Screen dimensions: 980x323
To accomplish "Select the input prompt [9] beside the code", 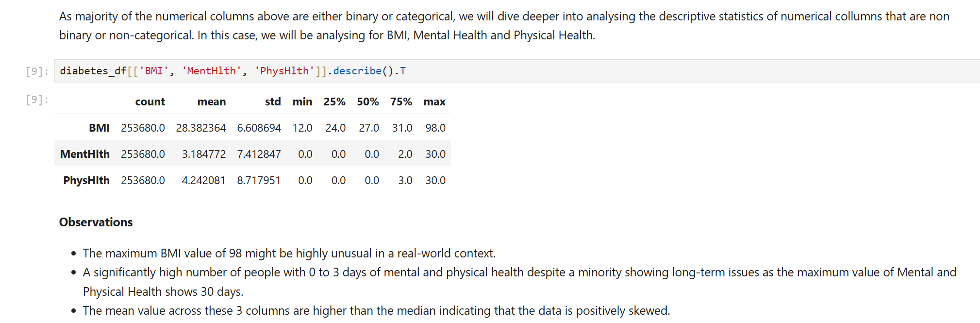I will coord(37,71).
